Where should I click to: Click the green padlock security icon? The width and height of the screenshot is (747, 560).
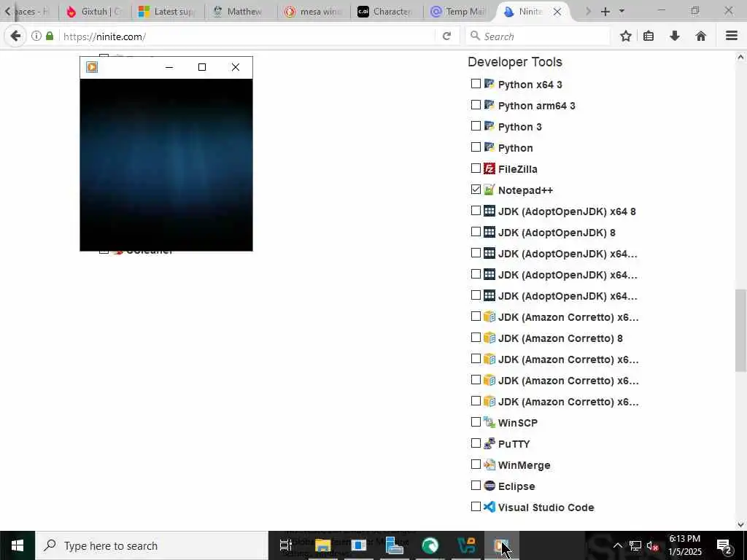point(50,36)
